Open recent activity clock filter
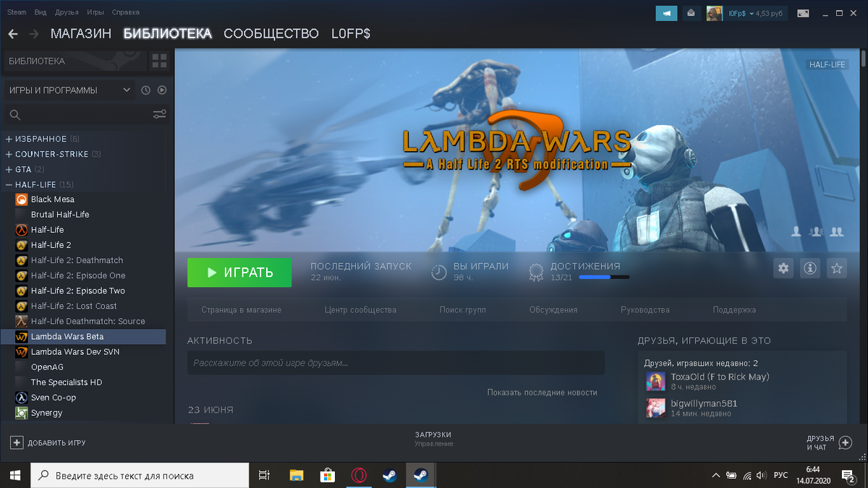The image size is (868, 488). (x=145, y=90)
